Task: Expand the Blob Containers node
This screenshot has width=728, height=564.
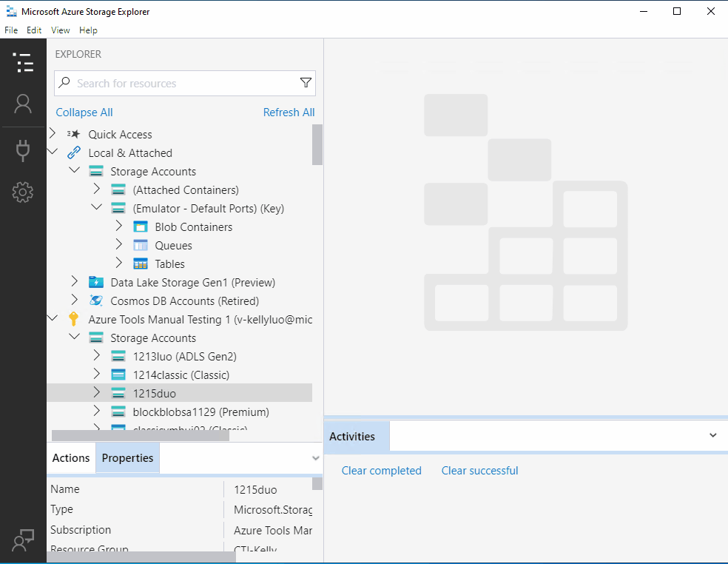Action: 119,226
